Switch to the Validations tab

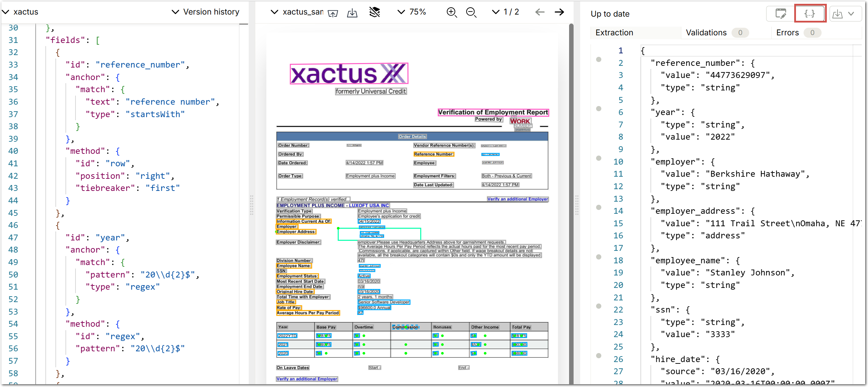pos(706,33)
